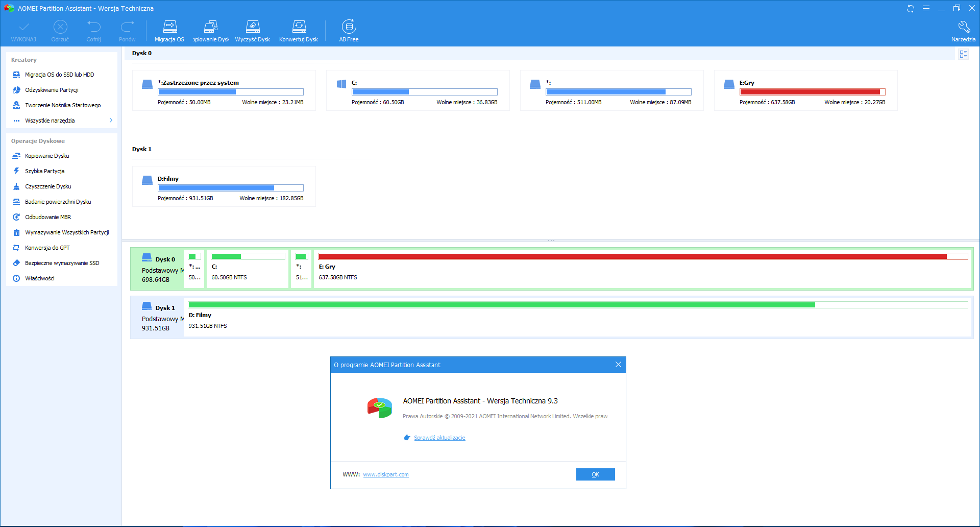
Task: Click the Kreatory section header
Action: click(x=24, y=60)
